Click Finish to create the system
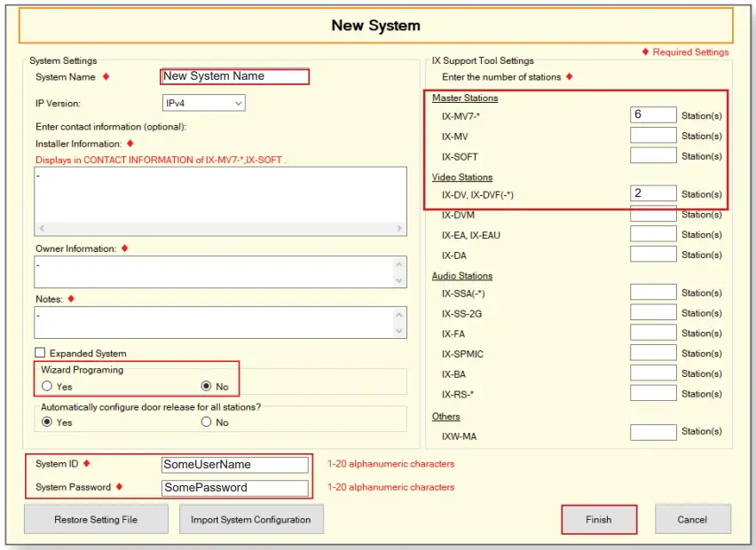This screenshot has height=550, width=756. (599, 519)
